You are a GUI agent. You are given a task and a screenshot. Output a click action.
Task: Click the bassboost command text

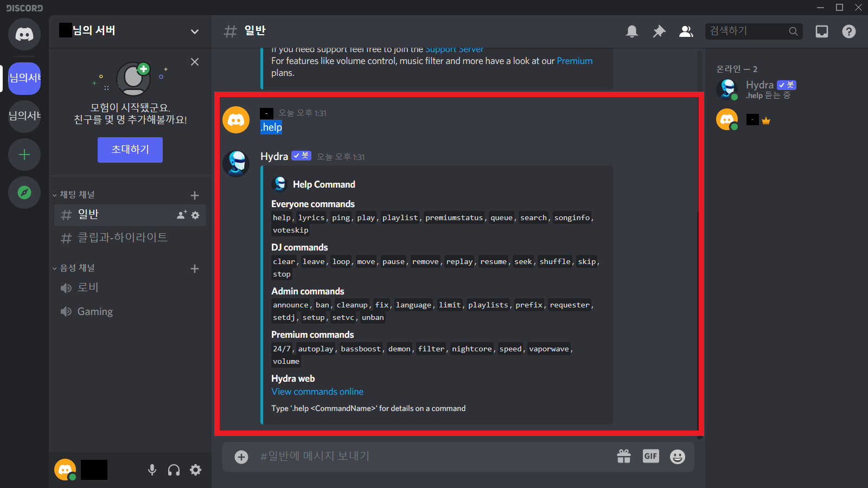click(x=361, y=349)
